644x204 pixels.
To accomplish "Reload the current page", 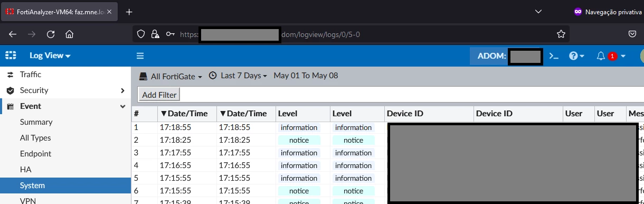I will click(x=51, y=34).
